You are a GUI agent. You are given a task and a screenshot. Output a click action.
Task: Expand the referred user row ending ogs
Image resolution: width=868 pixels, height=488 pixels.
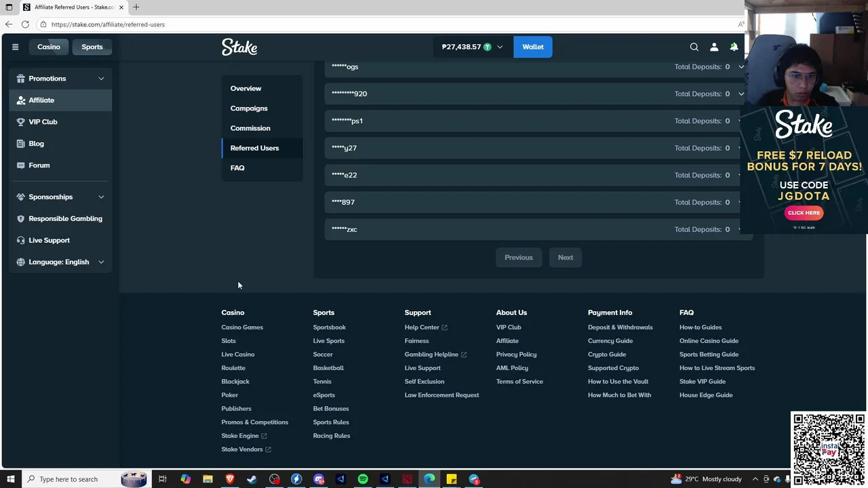coord(538,66)
